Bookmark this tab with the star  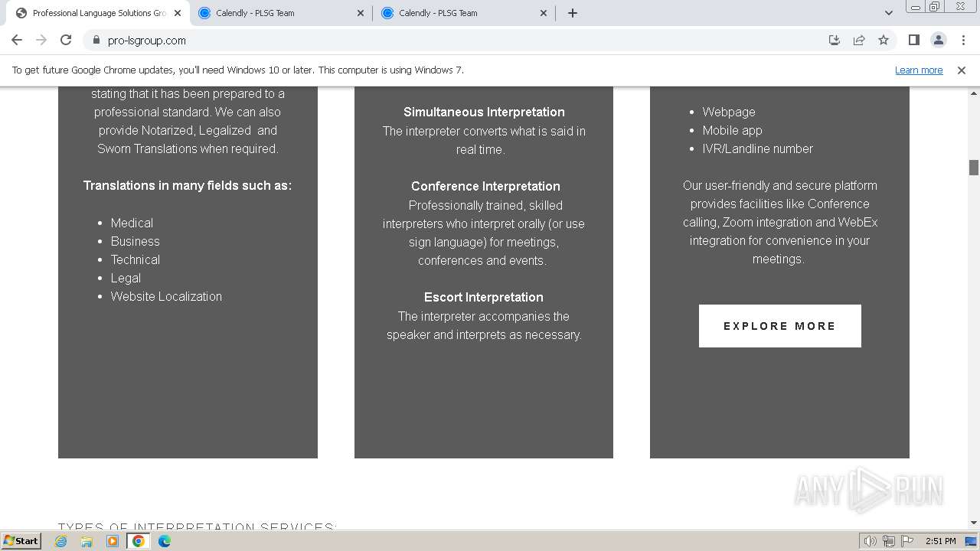point(884,40)
